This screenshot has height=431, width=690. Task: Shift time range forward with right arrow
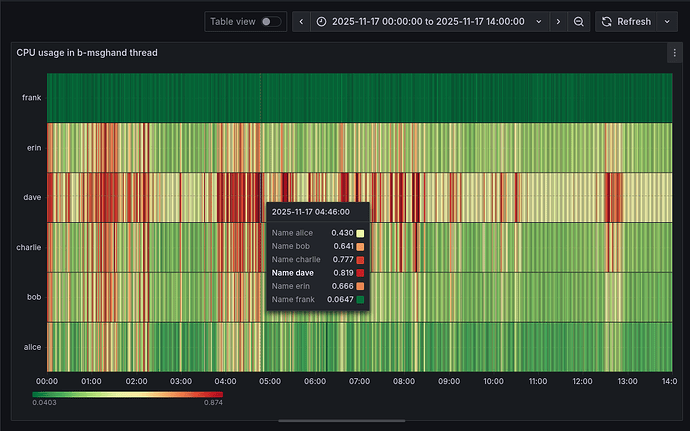tap(558, 21)
